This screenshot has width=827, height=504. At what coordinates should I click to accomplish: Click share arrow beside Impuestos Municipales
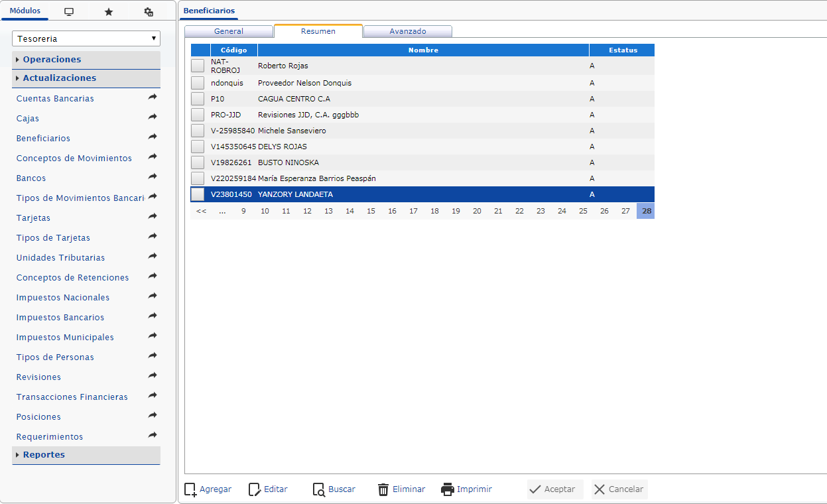point(153,336)
